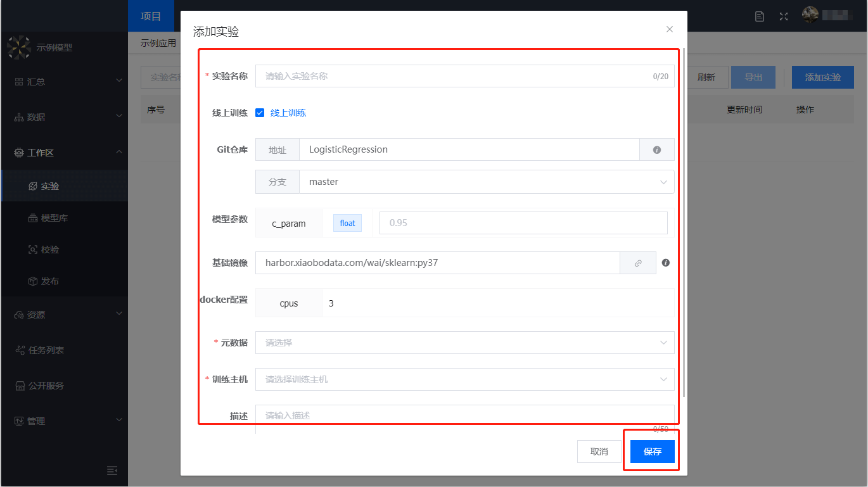The width and height of the screenshot is (868, 487).
Task: Click the 保存 button
Action: [x=653, y=452]
